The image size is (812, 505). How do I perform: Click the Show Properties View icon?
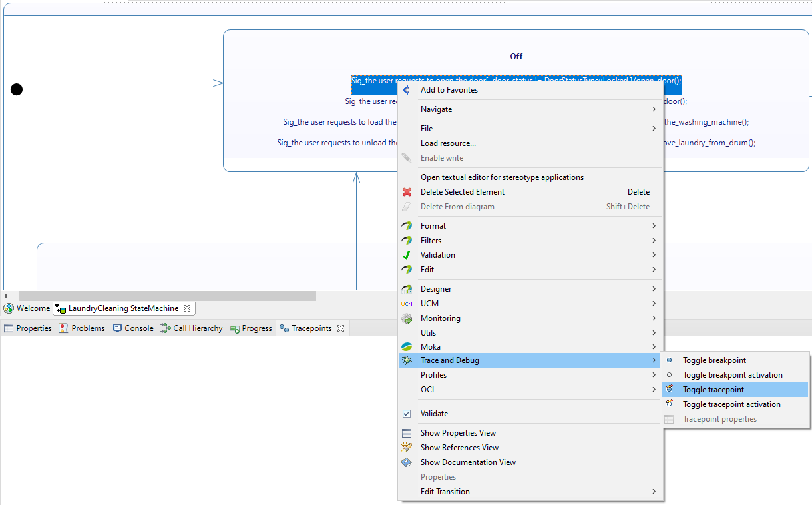[407, 433]
